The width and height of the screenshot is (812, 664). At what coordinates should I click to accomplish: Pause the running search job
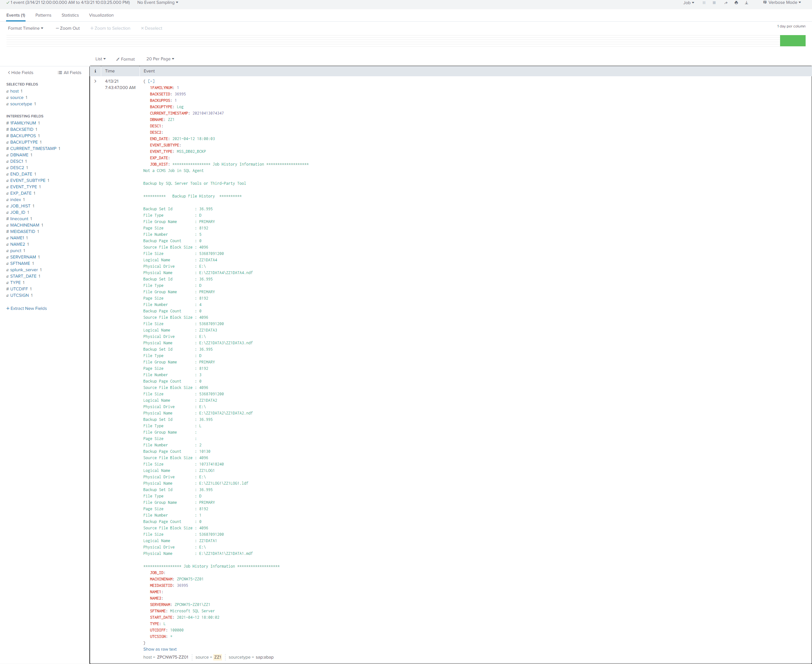(x=704, y=3)
